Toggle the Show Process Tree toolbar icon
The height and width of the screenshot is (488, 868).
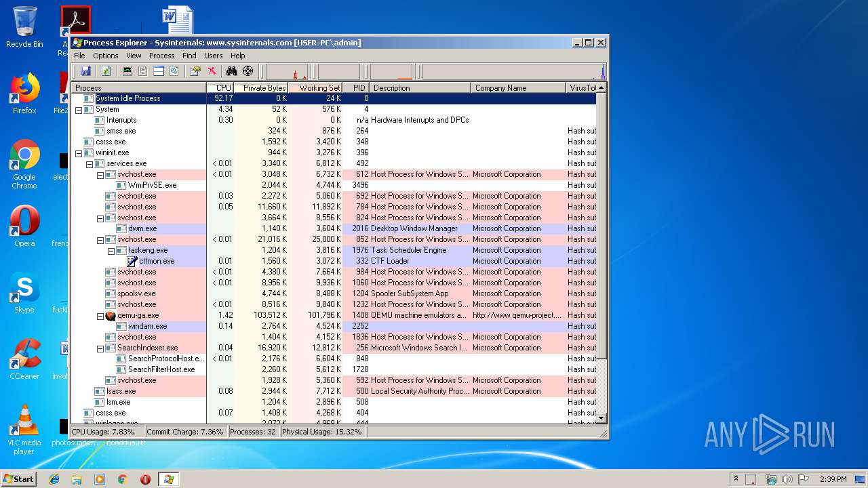(142, 71)
